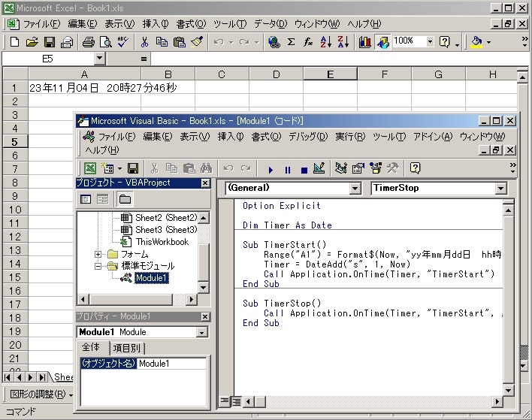Viewport: 532px width, 420px height.
Task: Open the (General) object dropdown
Action: coord(355,189)
